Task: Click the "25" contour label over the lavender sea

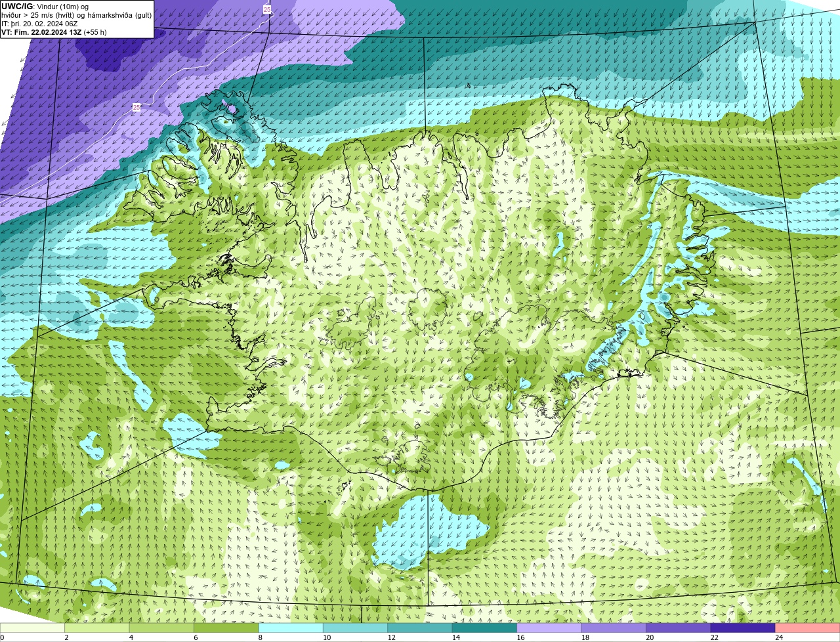Action: (x=136, y=107)
